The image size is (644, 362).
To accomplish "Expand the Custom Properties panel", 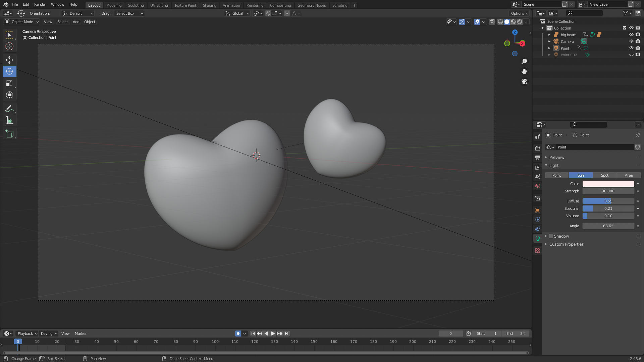I will pyautogui.click(x=566, y=244).
